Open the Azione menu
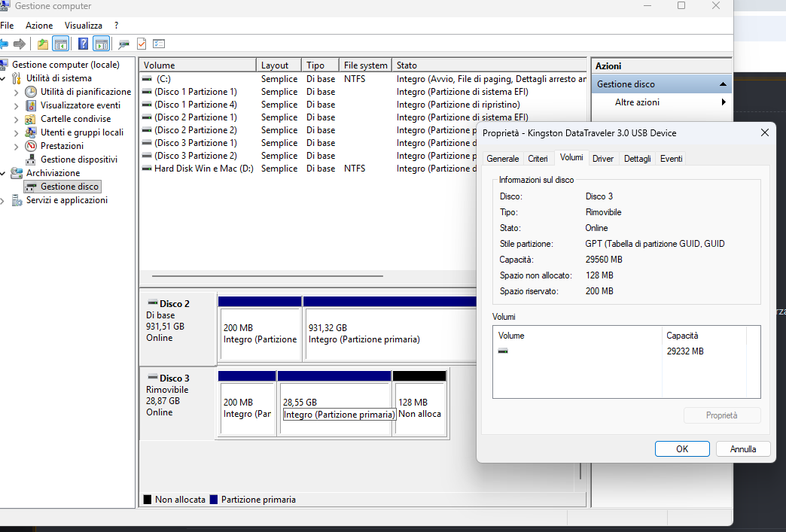This screenshot has height=532, width=786. tap(39, 26)
